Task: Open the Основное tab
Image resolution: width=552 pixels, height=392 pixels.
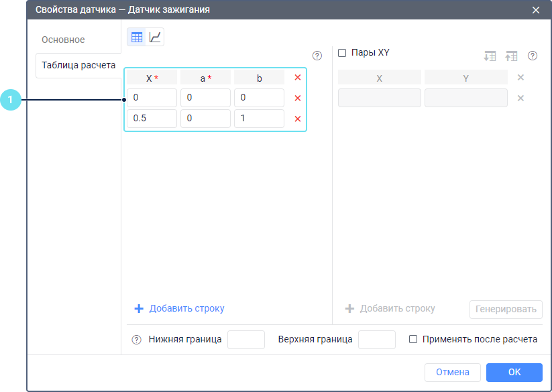Action: (x=63, y=40)
